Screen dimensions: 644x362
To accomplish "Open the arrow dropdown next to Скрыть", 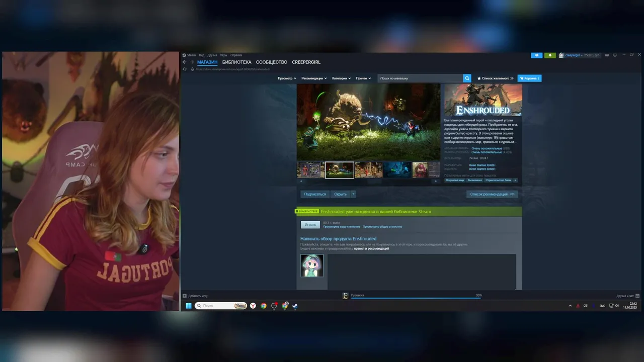I will pos(353,194).
